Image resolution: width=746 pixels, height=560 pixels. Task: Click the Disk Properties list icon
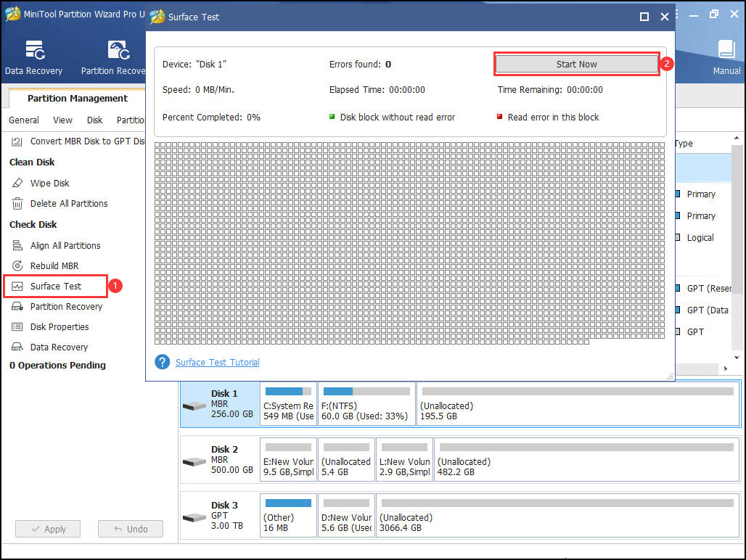tap(17, 327)
